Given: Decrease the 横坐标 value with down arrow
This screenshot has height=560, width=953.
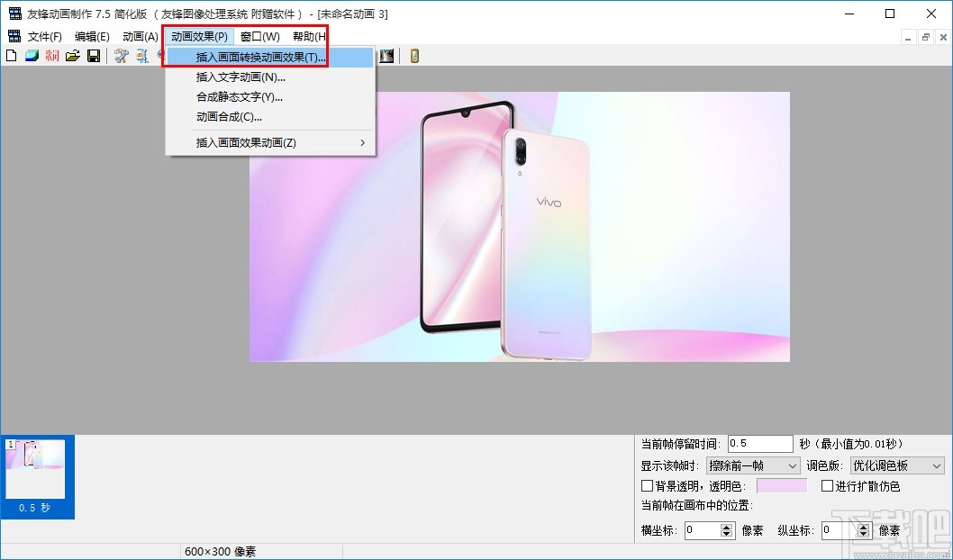Looking at the screenshot, I should point(726,535).
